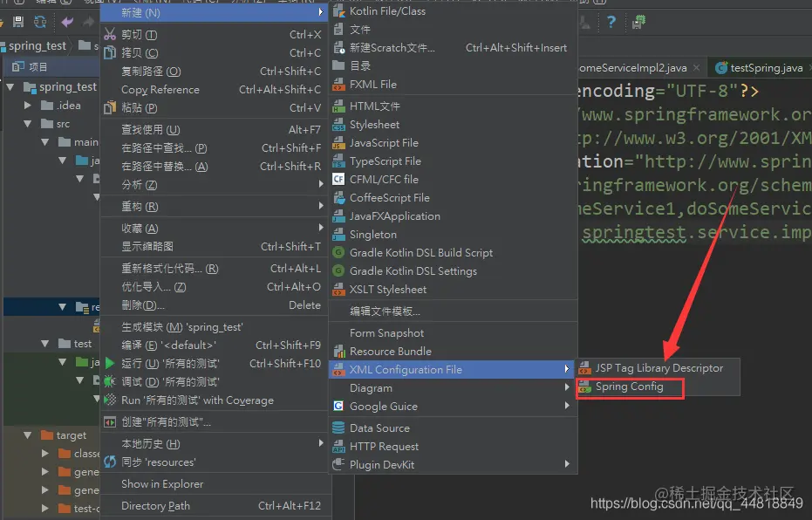Select Run '所有的测试' with Coverage
The width and height of the screenshot is (812, 520).
[x=214, y=400]
